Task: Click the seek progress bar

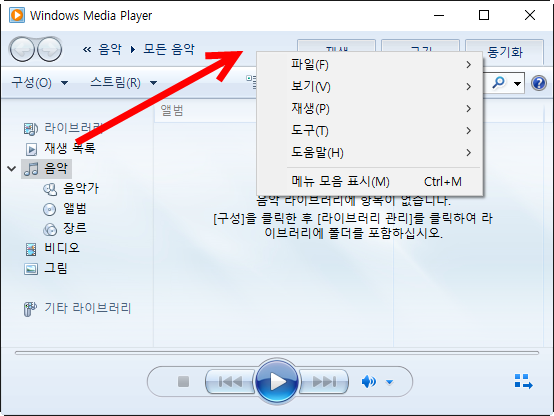Action: point(277,353)
